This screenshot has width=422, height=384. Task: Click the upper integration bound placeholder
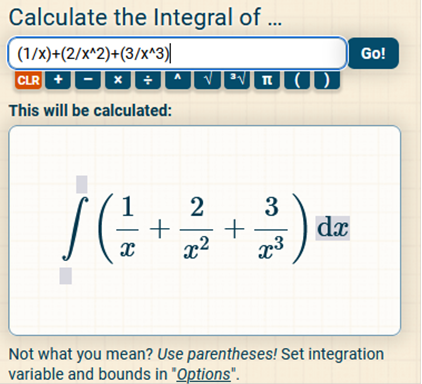(82, 184)
